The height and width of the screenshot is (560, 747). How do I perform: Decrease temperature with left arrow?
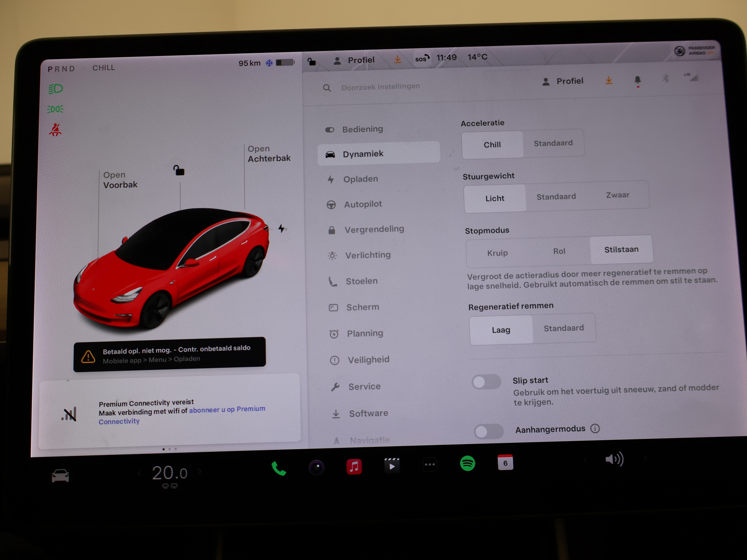[x=140, y=473]
